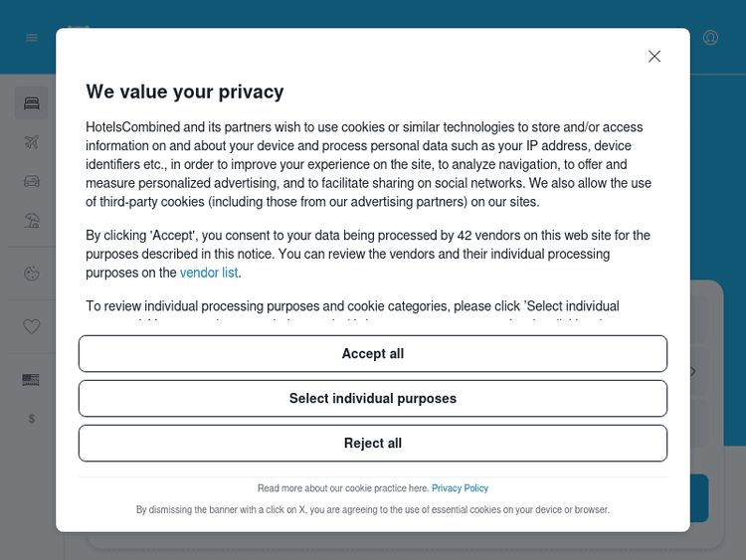Screen dimensions: 746x560
Task: Open Flights via the airplane icon
Action: pyautogui.click(x=32, y=142)
